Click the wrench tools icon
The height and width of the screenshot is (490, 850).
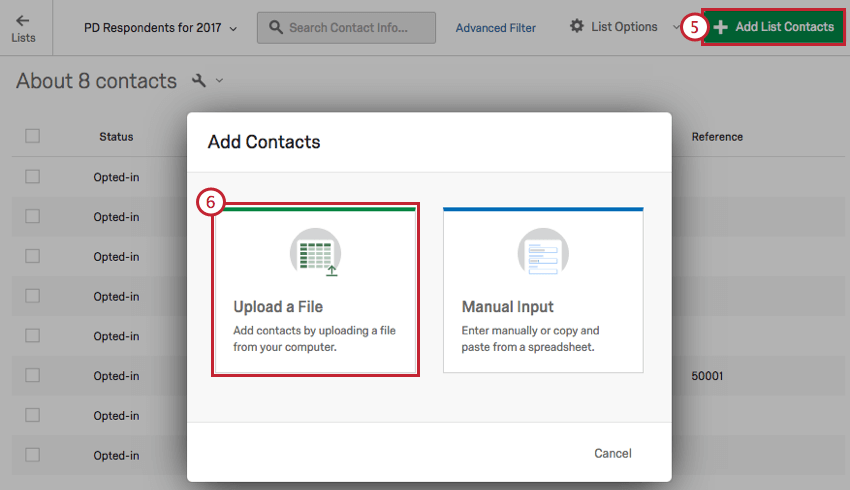tap(198, 81)
